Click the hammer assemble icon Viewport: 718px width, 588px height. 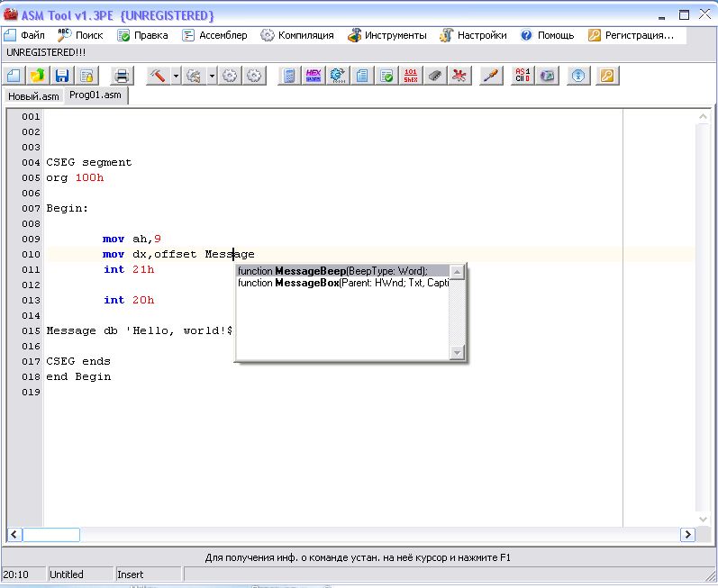(x=158, y=76)
